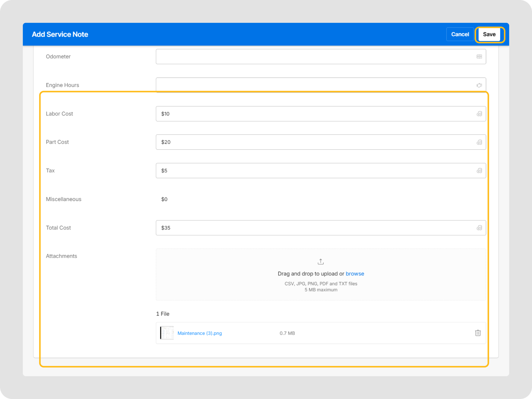This screenshot has height=399, width=532.
Task: Cancel adding the service note
Action: click(460, 34)
